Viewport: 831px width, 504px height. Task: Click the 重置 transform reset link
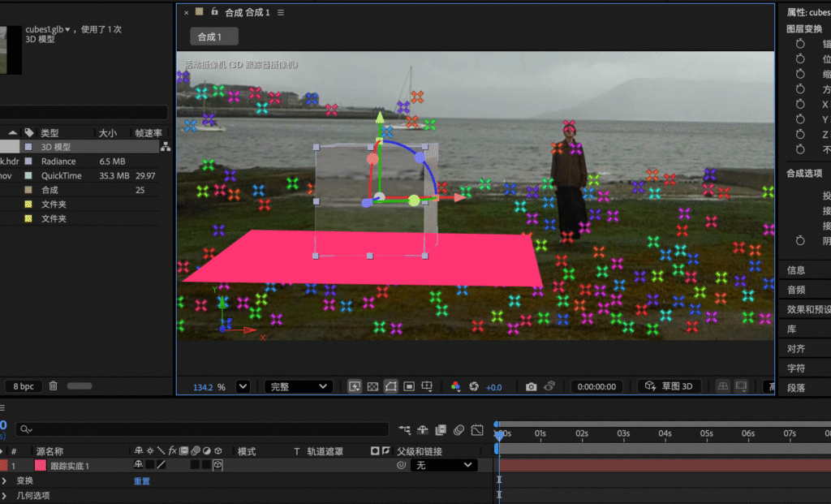pos(141,480)
